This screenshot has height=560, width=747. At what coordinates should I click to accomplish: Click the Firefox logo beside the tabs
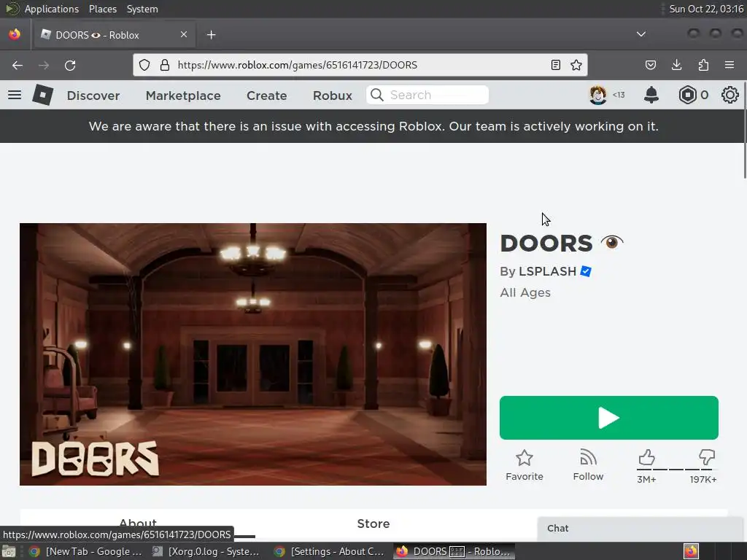point(15,34)
